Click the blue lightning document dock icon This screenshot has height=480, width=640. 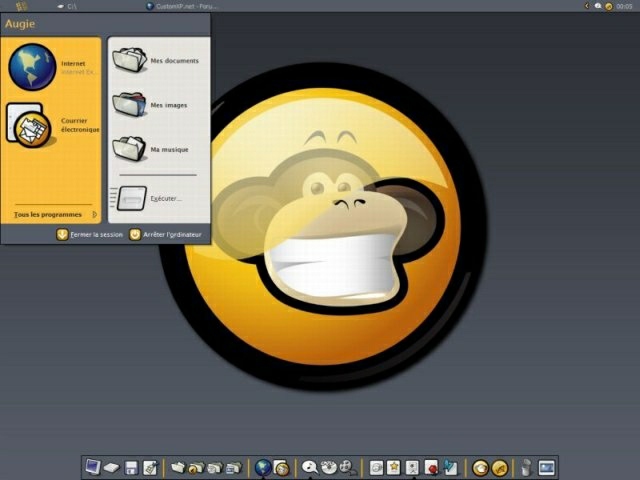click(x=451, y=468)
